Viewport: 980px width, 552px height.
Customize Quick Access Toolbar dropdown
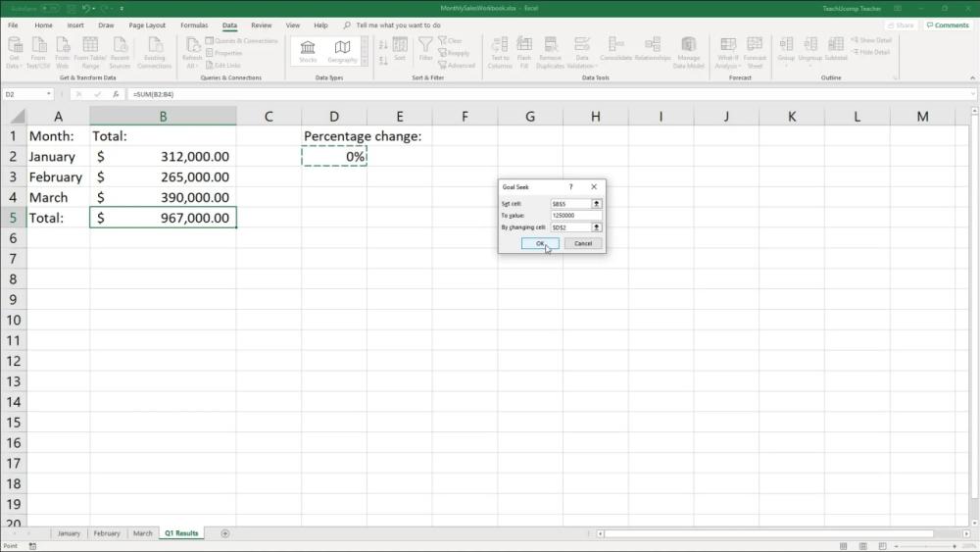tap(122, 9)
